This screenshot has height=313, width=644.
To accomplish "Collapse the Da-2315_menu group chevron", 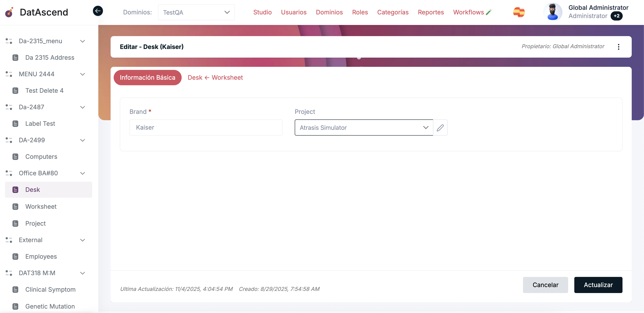I will tap(83, 41).
